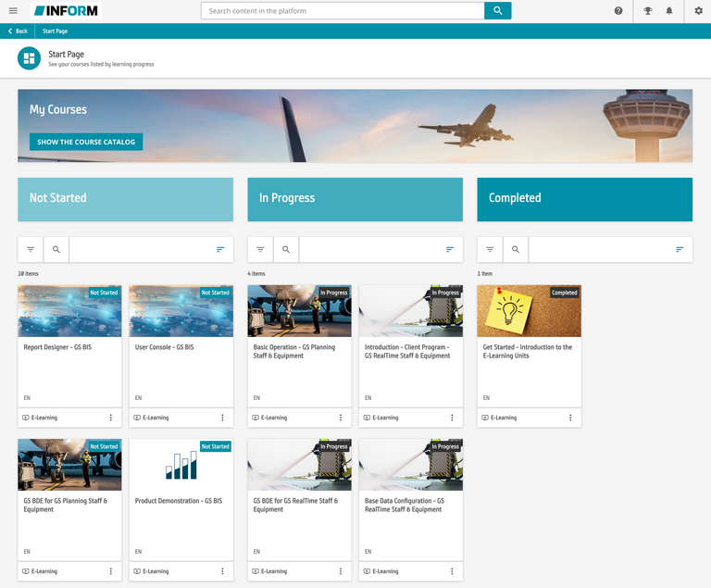Click the INFORM logo
The width and height of the screenshot is (711, 588).
coord(67,10)
